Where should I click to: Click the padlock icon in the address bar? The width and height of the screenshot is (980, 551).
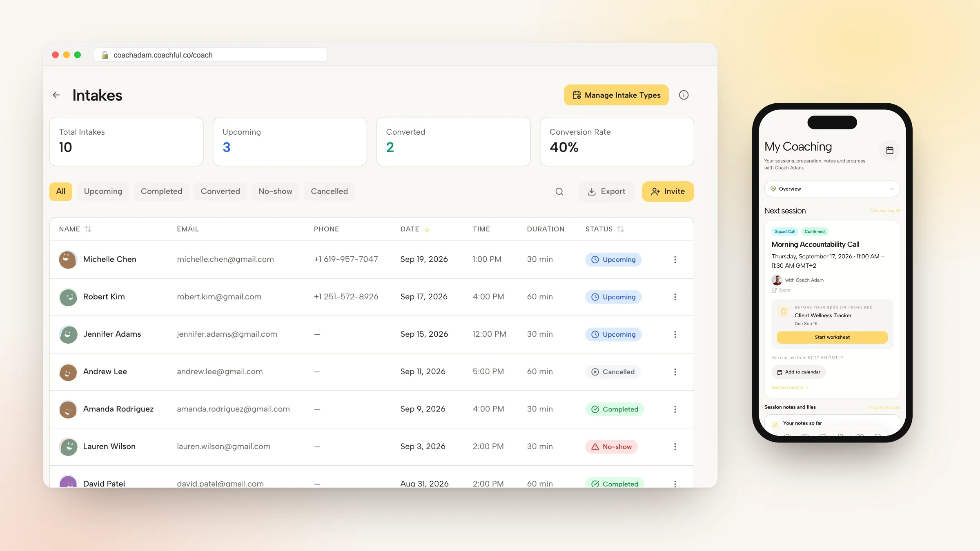point(105,55)
